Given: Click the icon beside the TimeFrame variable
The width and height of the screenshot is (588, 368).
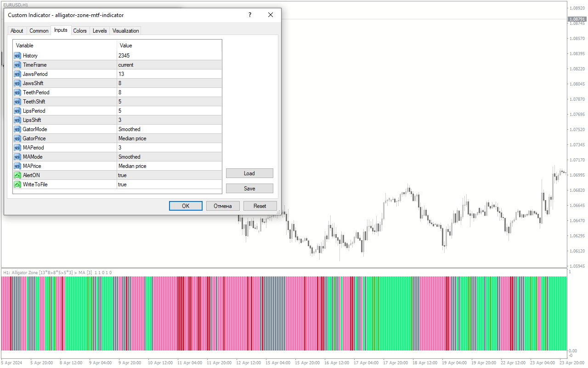Looking at the screenshot, I should tap(17, 65).
